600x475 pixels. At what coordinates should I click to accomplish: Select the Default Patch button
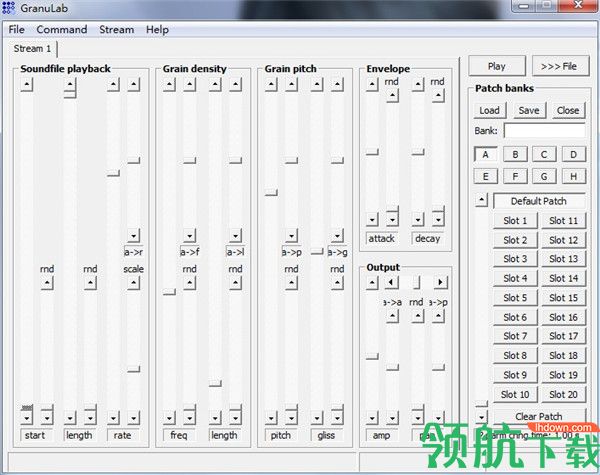click(x=538, y=201)
